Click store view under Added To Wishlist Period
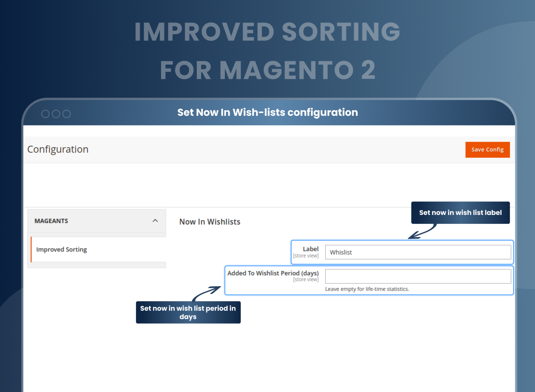Image resolution: width=535 pixels, height=392 pixels. 306,280
